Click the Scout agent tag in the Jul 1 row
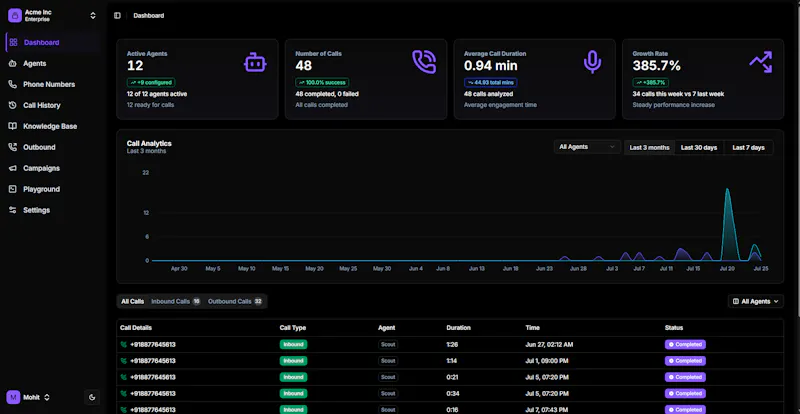 tap(388, 361)
